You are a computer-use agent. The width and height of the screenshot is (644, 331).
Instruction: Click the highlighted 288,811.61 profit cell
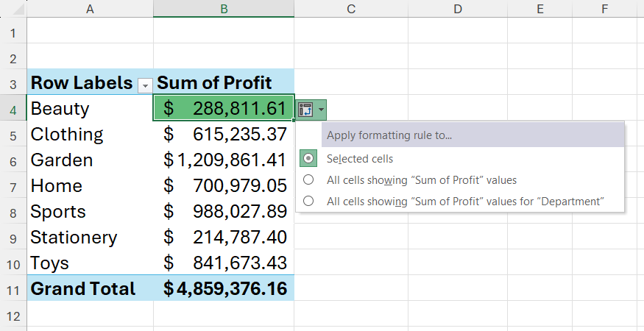(224, 107)
